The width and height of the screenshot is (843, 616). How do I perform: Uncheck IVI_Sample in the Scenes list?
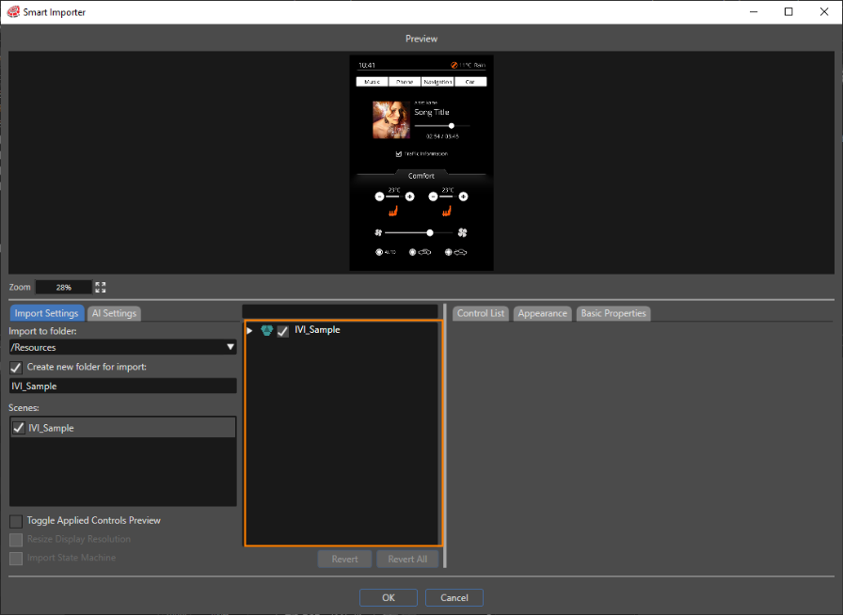coord(19,428)
